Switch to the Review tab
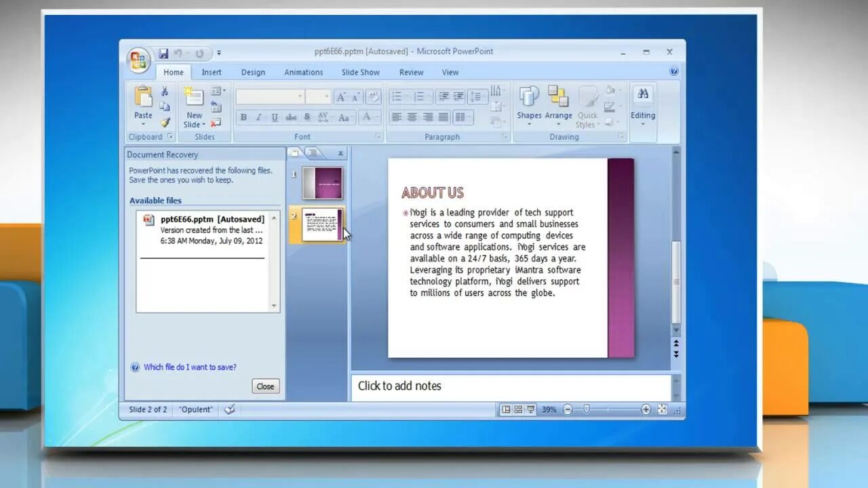The width and height of the screenshot is (868, 488). tap(411, 73)
